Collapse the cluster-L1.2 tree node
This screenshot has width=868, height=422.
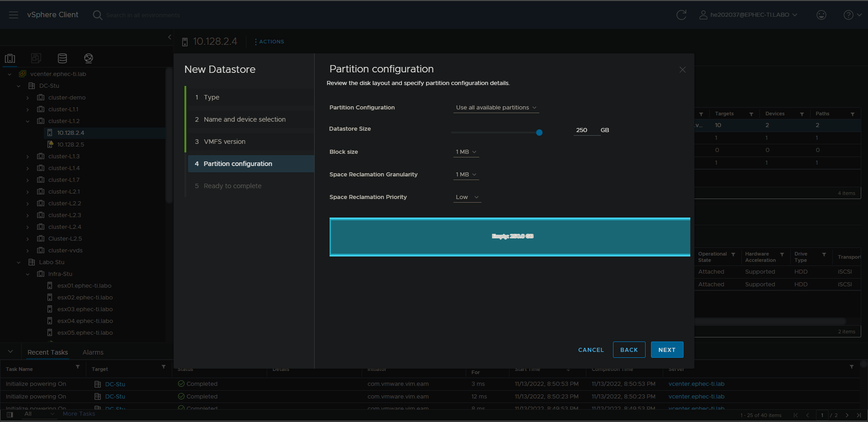coord(28,121)
